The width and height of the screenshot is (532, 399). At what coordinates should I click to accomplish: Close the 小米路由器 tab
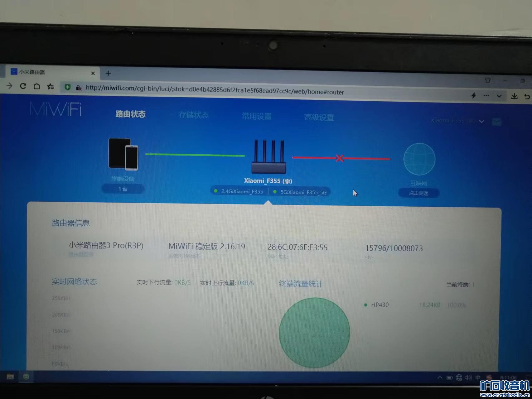click(93, 73)
